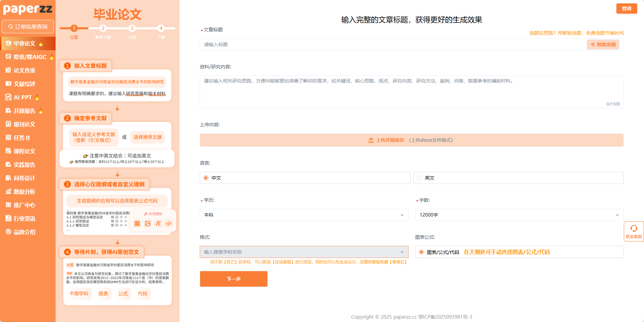Select the 英文 language radio button
644x322 pixels.
point(419,178)
